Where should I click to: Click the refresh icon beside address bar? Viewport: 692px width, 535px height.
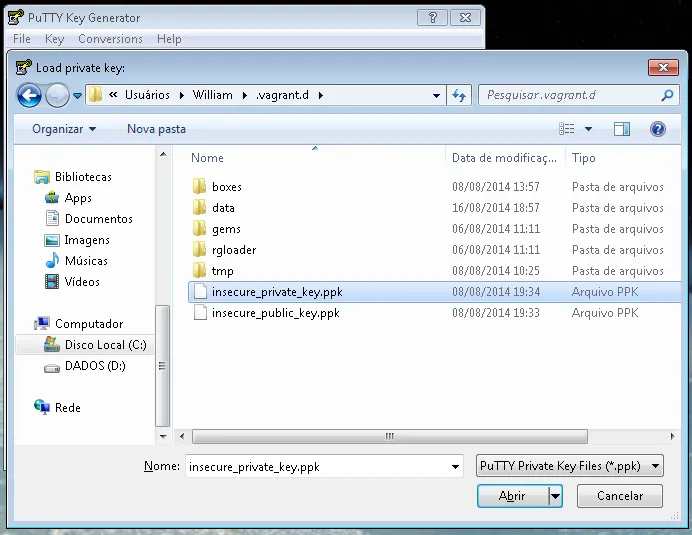click(459, 95)
